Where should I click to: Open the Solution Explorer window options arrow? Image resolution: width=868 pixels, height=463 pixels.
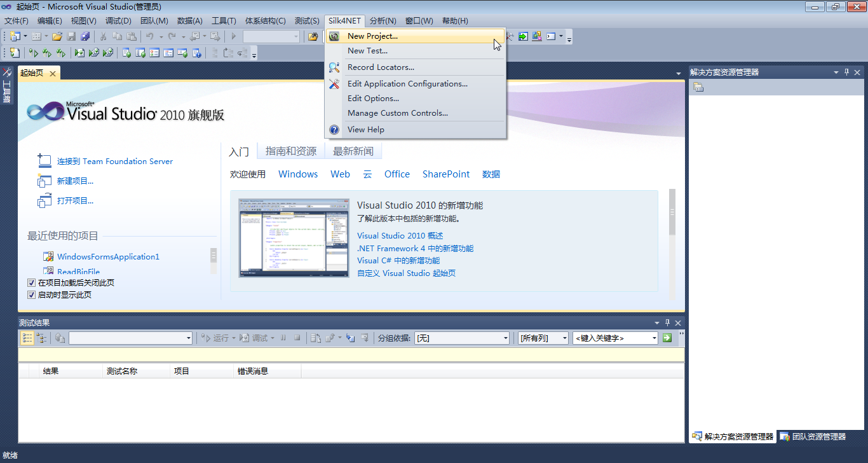tap(836, 73)
